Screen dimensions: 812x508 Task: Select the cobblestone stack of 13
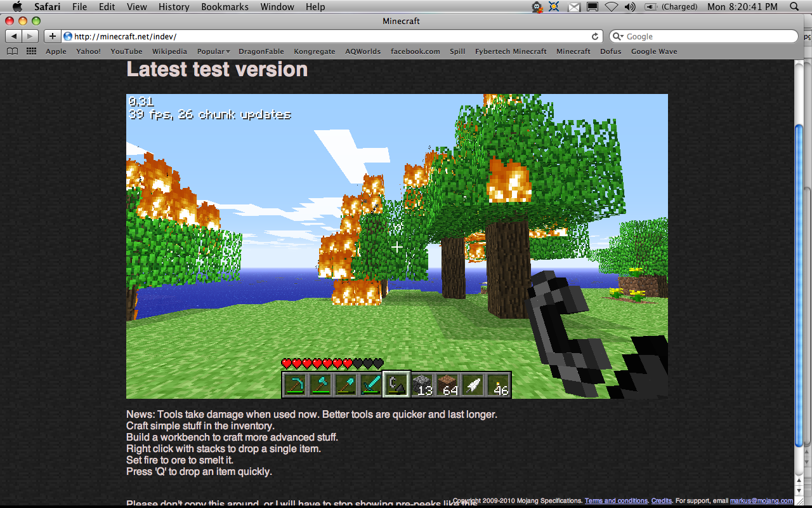[x=422, y=384]
